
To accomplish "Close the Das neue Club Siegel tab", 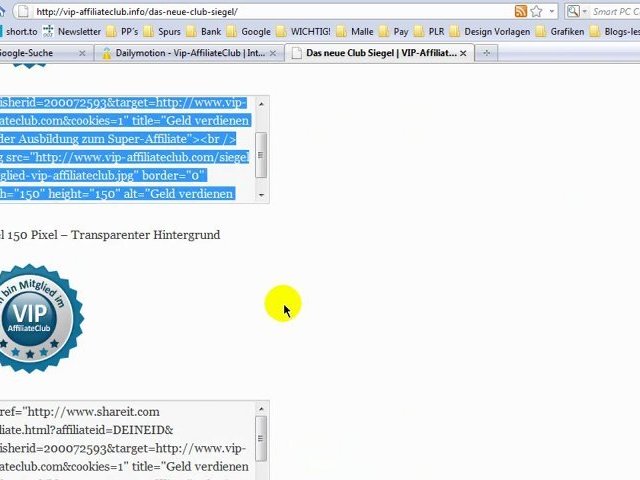I will (463, 53).
